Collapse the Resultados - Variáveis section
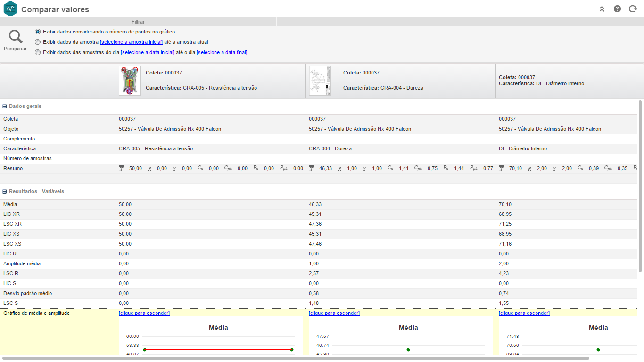This screenshot has height=362, width=644. [x=5, y=192]
